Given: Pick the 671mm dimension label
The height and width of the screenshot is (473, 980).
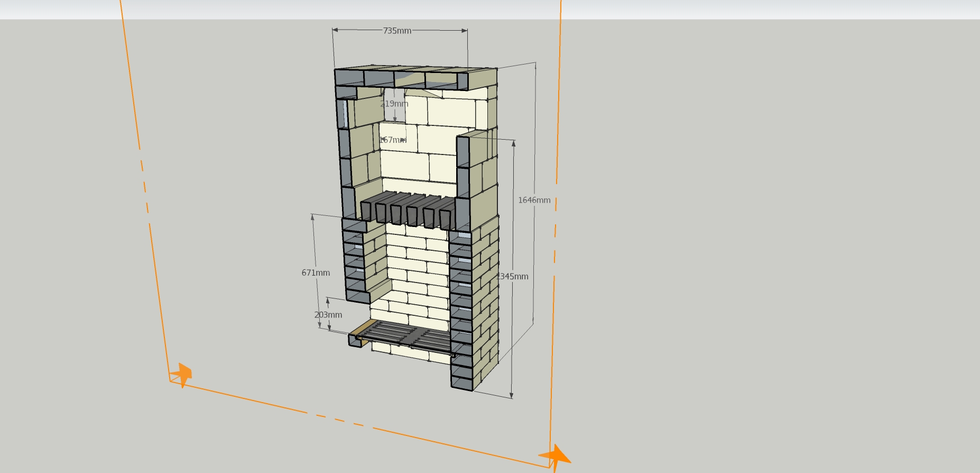Looking at the screenshot, I should click(316, 272).
